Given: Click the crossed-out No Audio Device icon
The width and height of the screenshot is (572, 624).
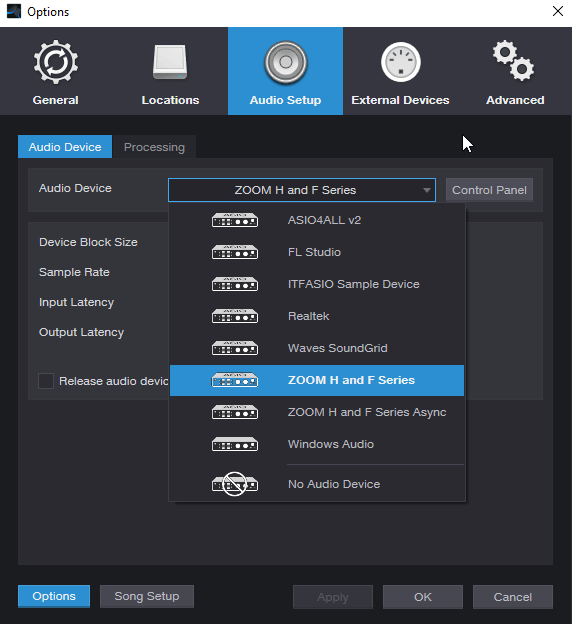Looking at the screenshot, I should 235,484.
